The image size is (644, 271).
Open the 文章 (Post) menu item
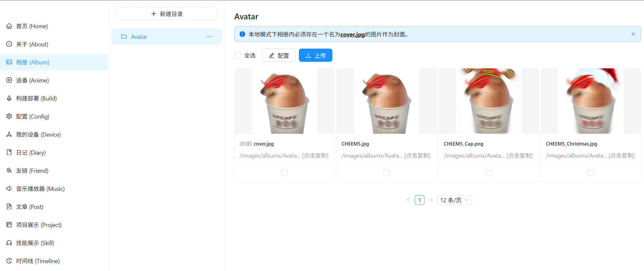click(x=54, y=207)
